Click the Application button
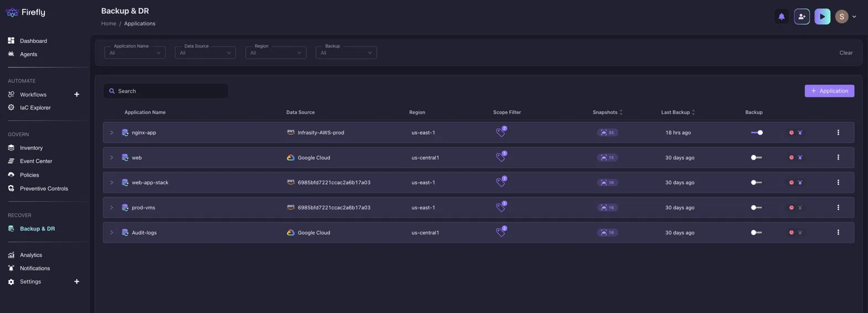 pos(829,91)
